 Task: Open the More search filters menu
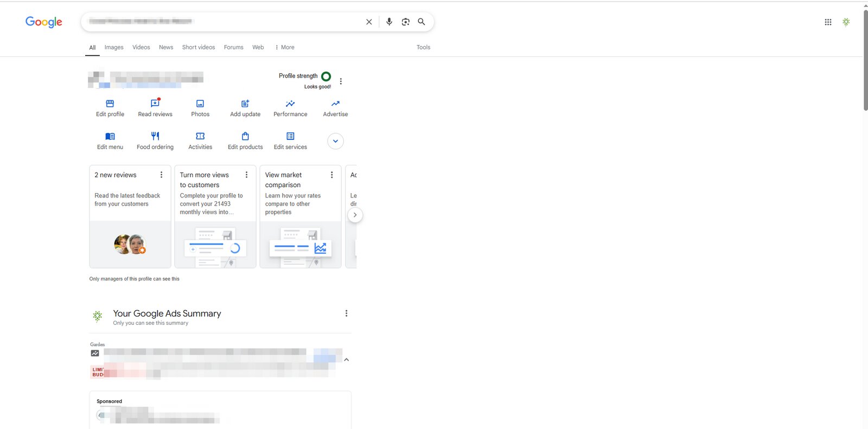[285, 47]
